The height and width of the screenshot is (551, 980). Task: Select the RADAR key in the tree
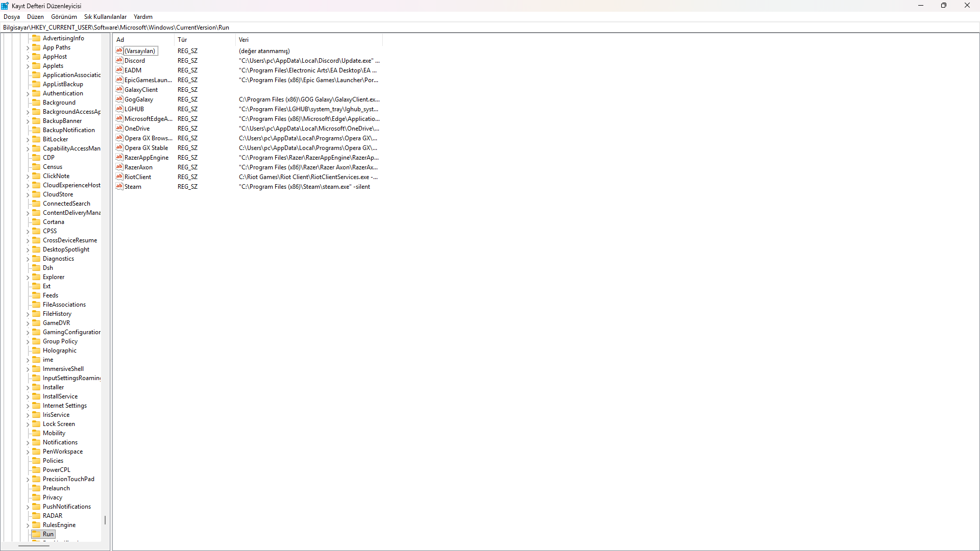[x=53, y=516]
